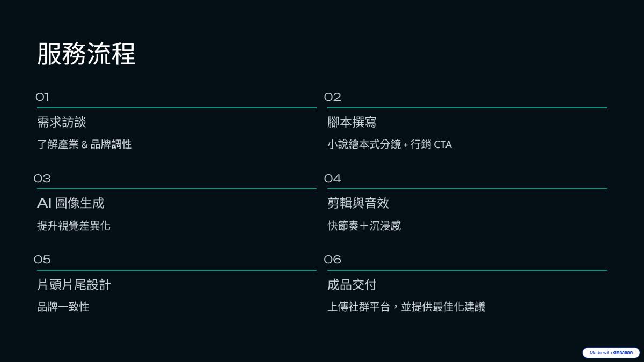
Task: Select the 需求訪談 heading
Action: pyautogui.click(x=62, y=122)
